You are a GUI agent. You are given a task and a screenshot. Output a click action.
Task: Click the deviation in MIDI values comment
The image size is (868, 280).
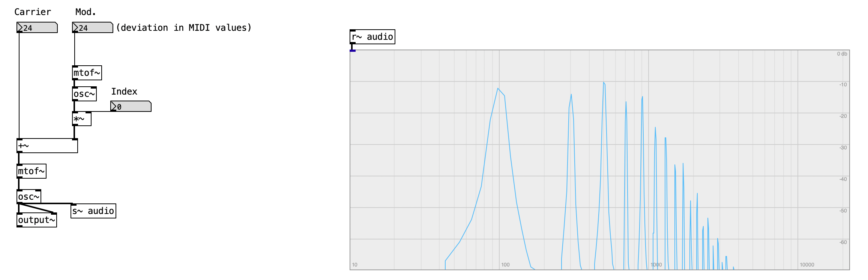(x=184, y=28)
